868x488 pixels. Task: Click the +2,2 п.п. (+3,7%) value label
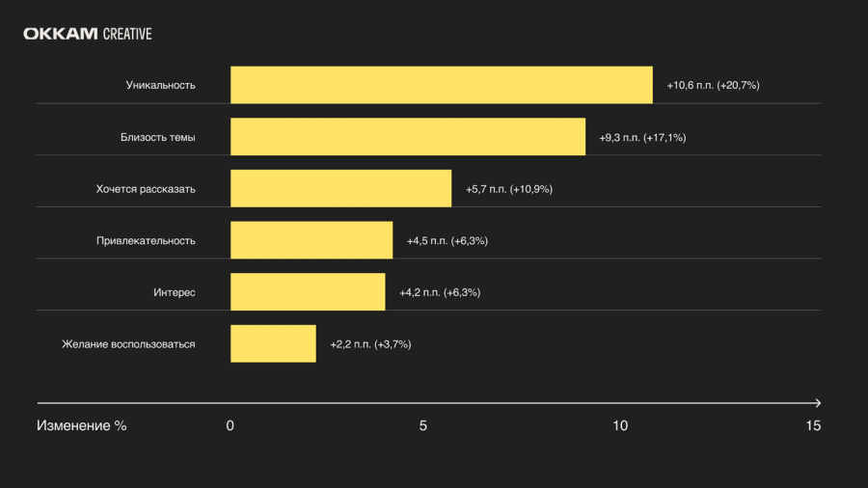point(370,344)
